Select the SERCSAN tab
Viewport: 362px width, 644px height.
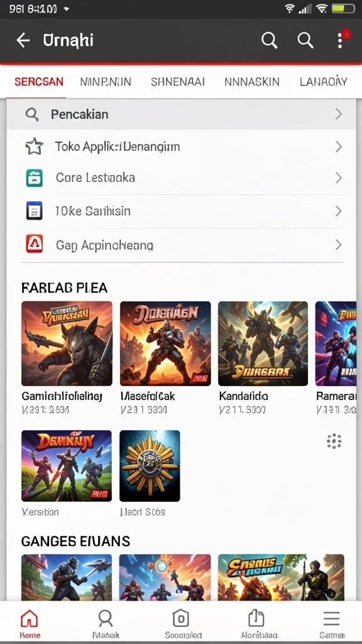click(x=38, y=82)
